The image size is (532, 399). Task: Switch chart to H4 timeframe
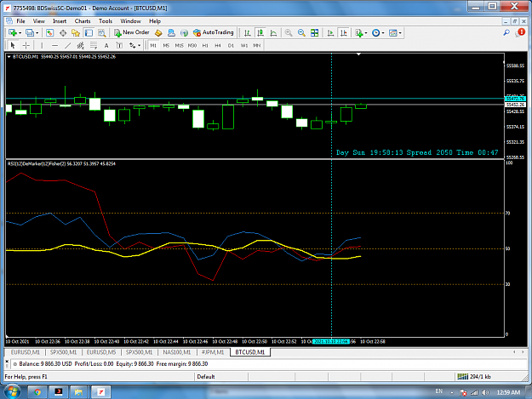pos(218,45)
